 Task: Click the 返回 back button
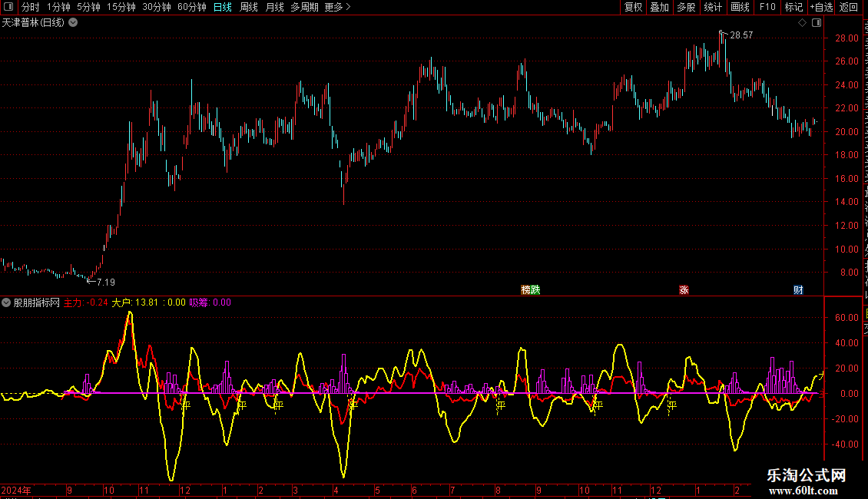click(x=849, y=7)
